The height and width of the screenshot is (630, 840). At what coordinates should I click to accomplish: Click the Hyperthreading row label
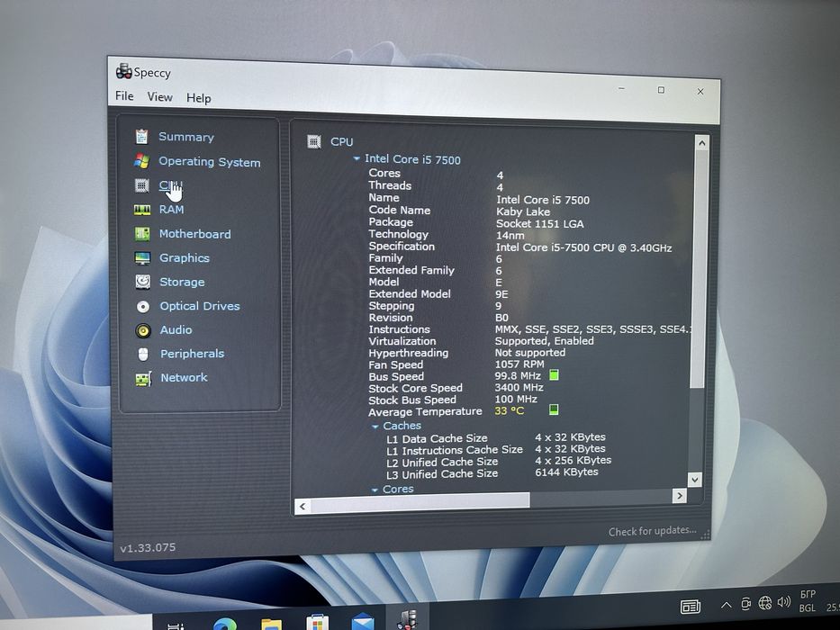click(408, 353)
